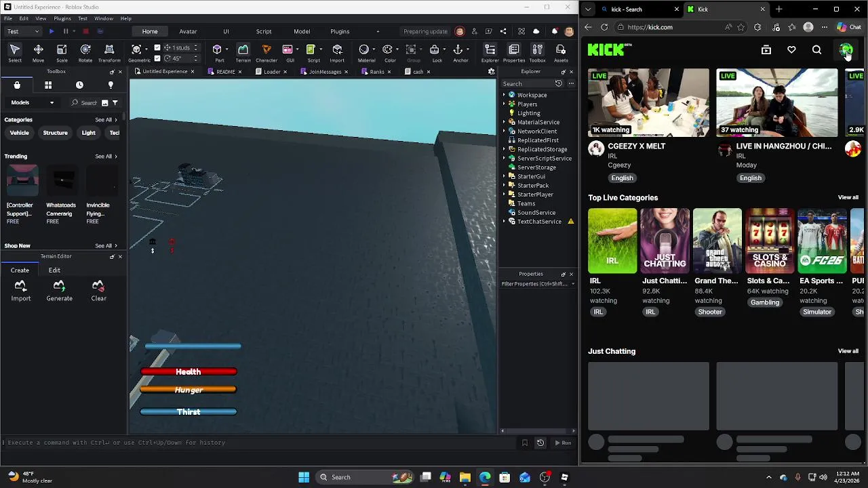Switch to the JoinMessages script tab
This screenshot has height=488, width=868.
tap(325, 71)
